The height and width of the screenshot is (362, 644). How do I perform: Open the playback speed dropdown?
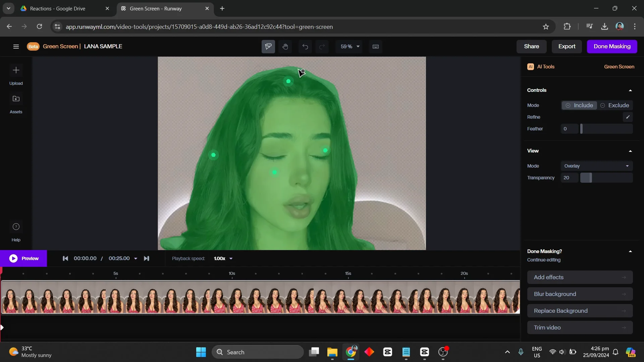point(223,258)
